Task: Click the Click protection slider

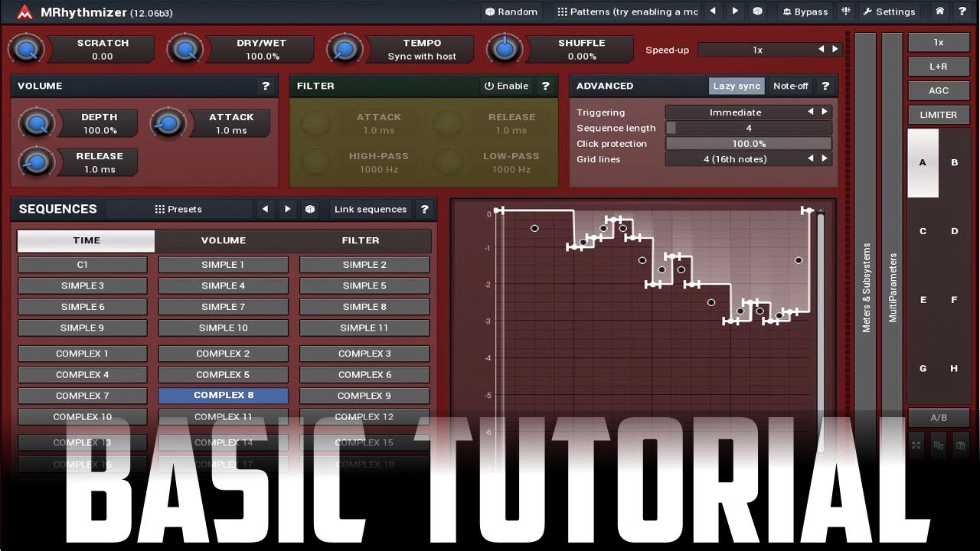Action: [x=749, y=144]
